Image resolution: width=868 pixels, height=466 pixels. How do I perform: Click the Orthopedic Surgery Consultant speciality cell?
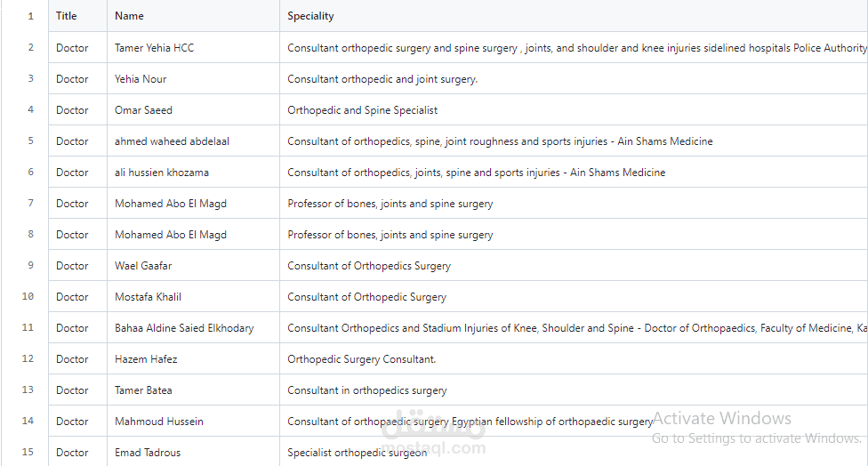tap(574, 358)
